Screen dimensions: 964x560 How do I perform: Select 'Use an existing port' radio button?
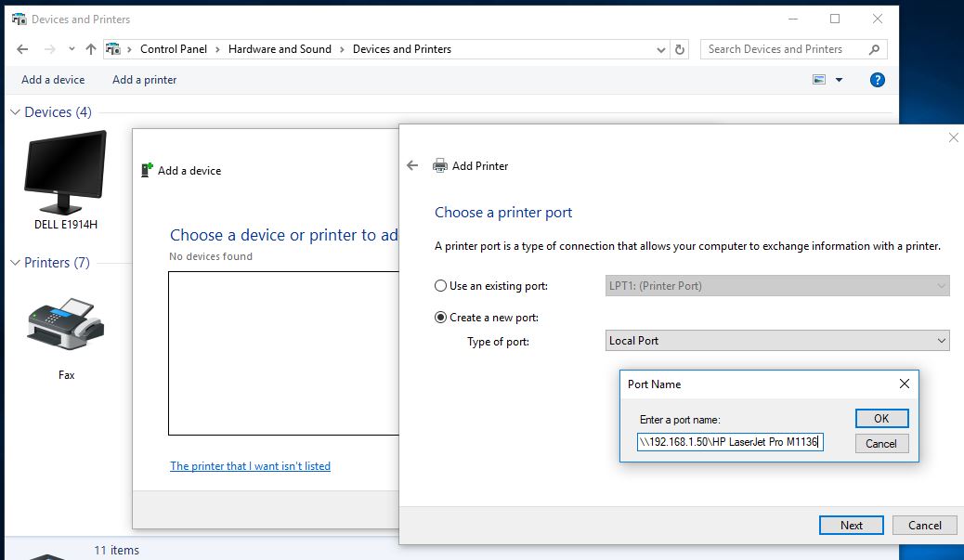[x=441, y=286]
